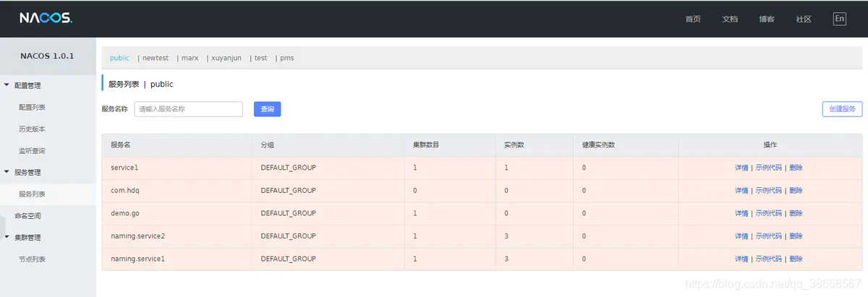Click the naming.service2 name cell
This screenshot has width=868, height=297.
point(176,236)
